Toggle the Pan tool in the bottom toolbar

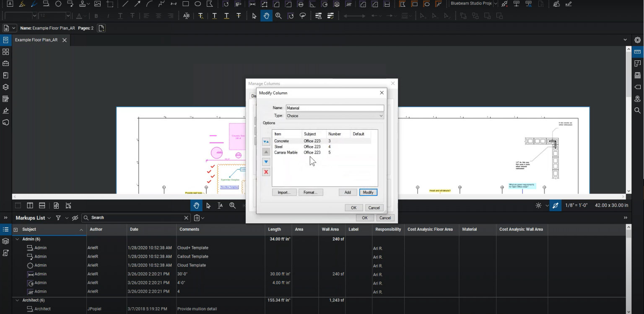196,205
